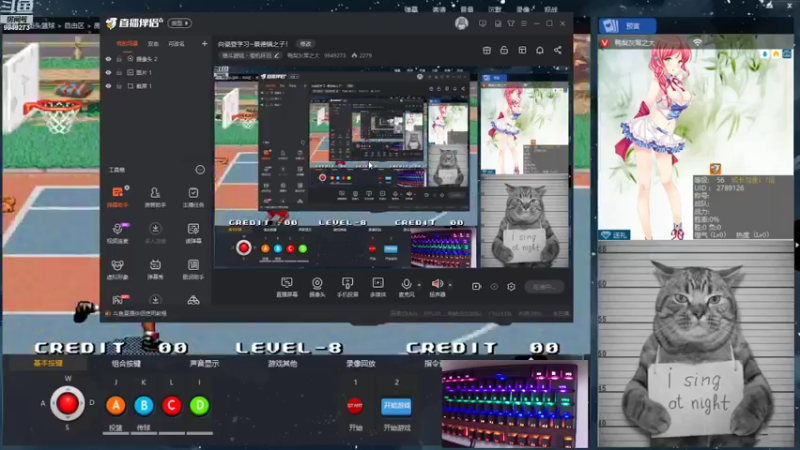Select the 摄像头 2 source row

click(x=157, y=59)
